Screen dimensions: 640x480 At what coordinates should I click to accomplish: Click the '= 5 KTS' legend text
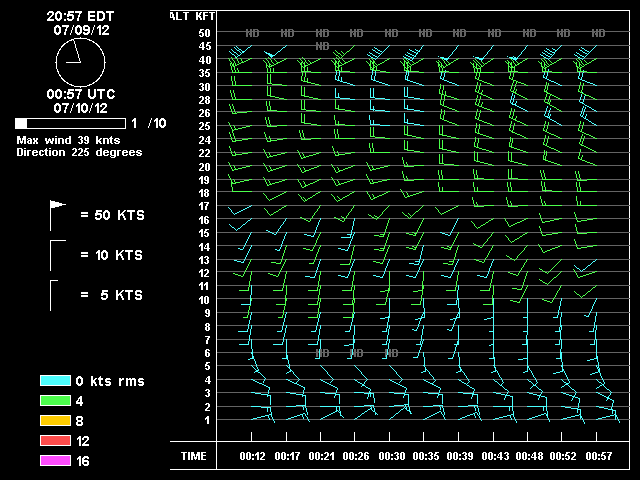112,295
